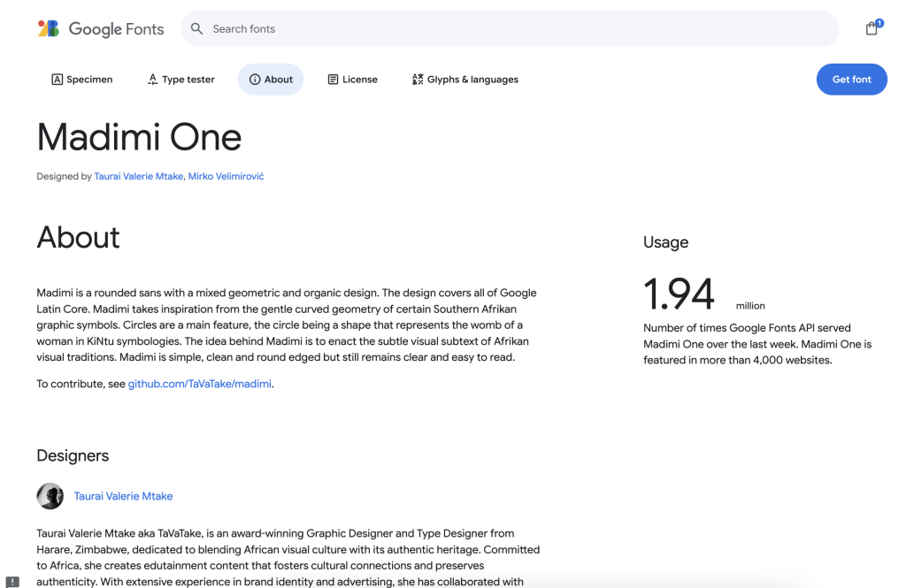Go to the License tab
906x588 pixels.
tap(359, 80)
